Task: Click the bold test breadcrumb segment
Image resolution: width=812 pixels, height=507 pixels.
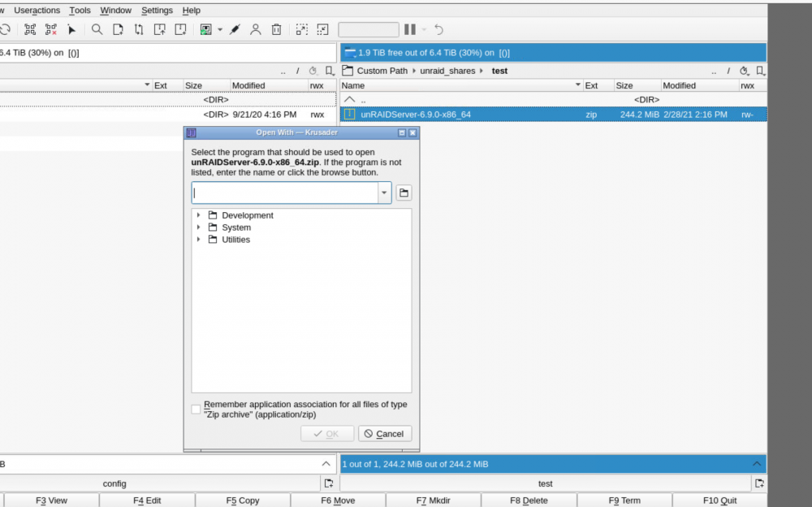Action: coord(499,71)
